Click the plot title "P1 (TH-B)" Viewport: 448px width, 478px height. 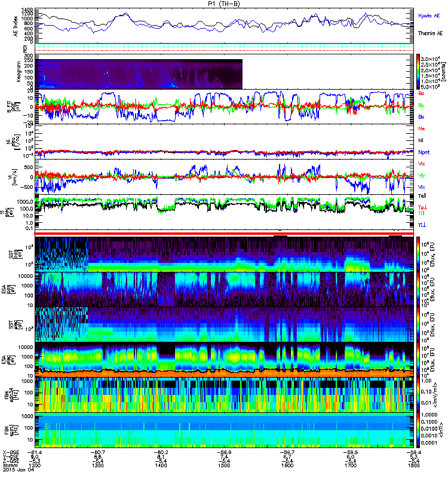224,4
